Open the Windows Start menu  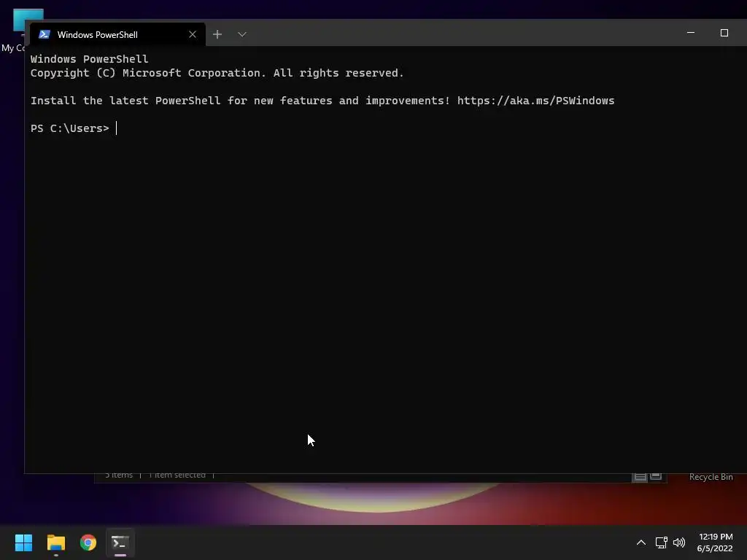point(23,542)
